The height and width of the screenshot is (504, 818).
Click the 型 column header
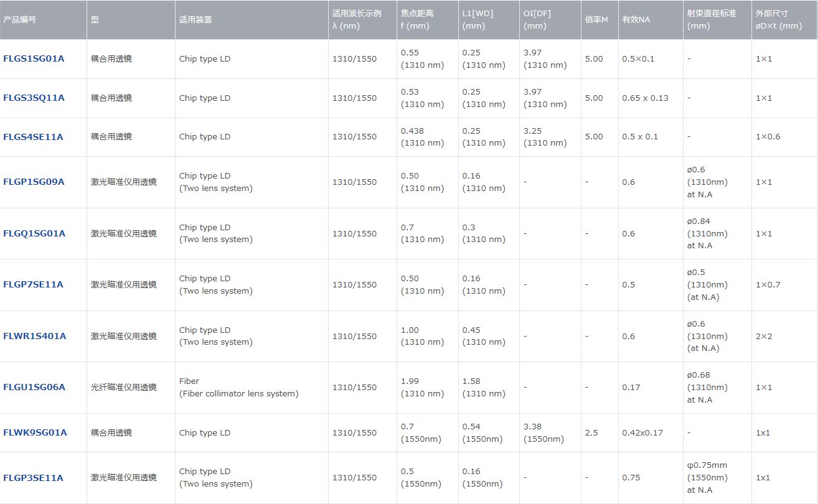click(x=95, y=19)
